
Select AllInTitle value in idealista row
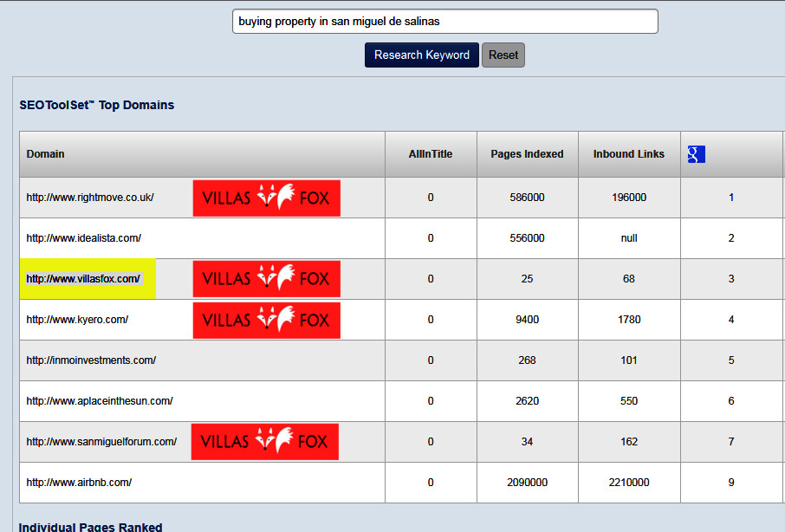(431, 238)
